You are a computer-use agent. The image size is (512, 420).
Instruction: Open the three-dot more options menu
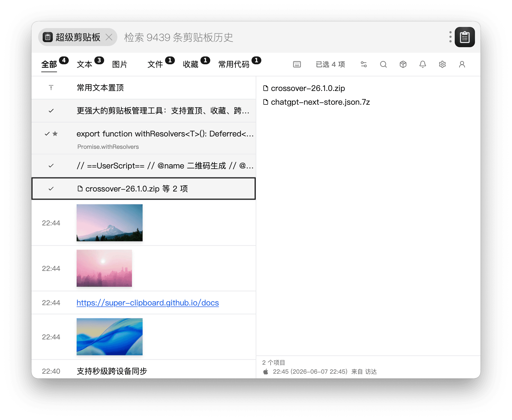pos(450,37)
